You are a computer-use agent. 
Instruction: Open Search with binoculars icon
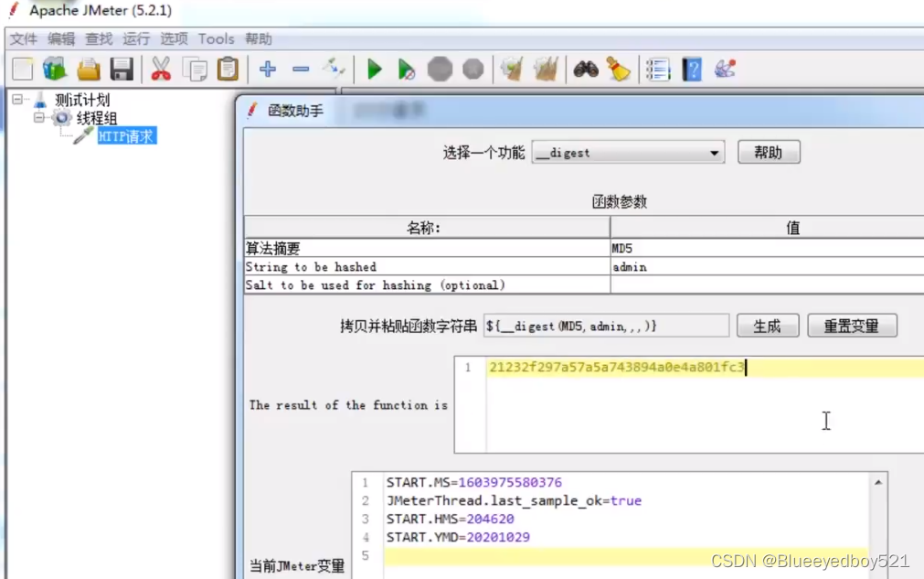(x=586, y=69)
